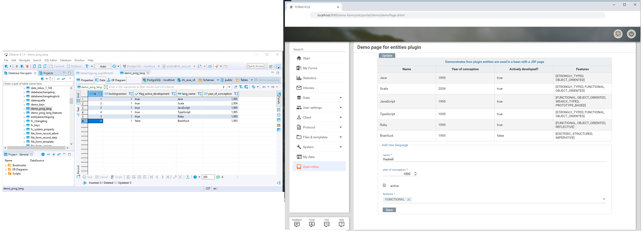
Task: Click the power logout icon in FORMCYCLE header
Action: pyautogui.click(x=631, y=34)
